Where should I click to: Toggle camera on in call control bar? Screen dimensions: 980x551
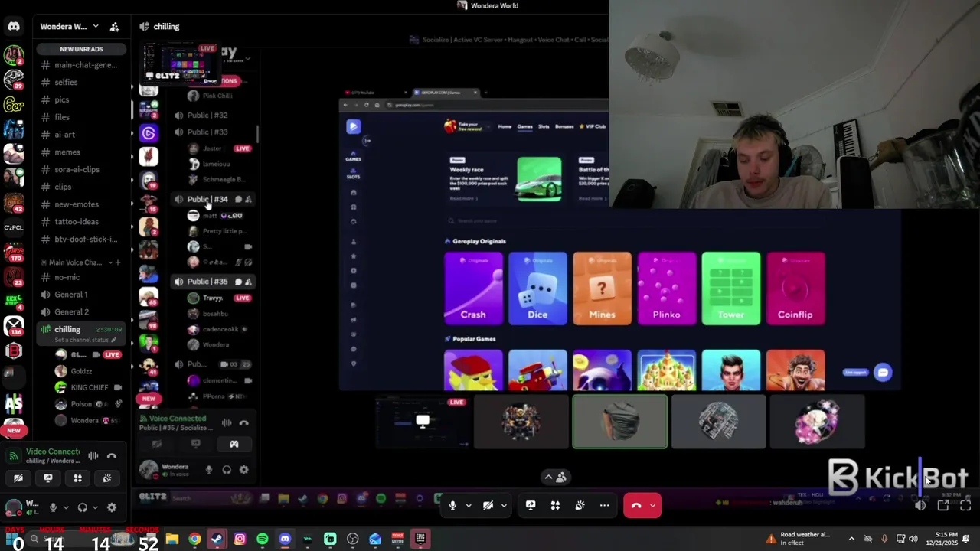click(x=488, y=505)
